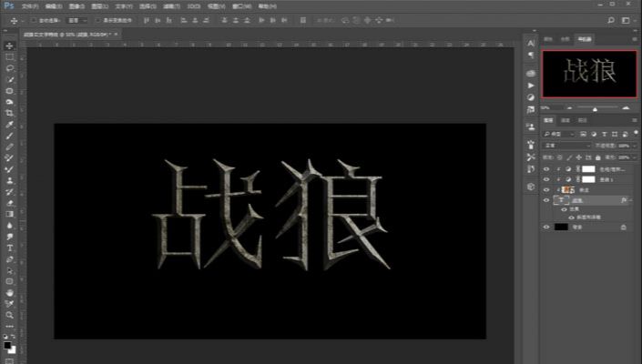Select the Clone Stamp tool

[9, 180]
